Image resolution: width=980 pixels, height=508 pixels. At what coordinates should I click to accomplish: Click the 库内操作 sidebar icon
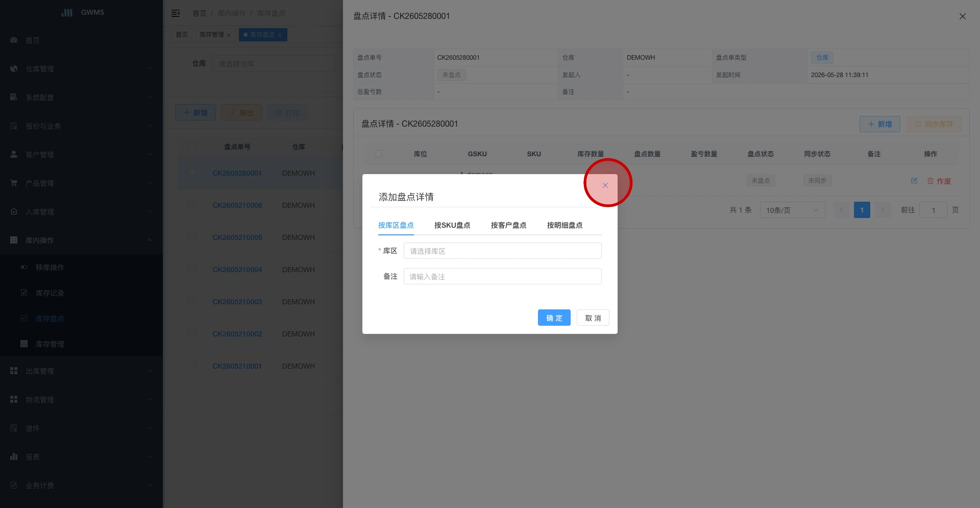coord(14,240)
